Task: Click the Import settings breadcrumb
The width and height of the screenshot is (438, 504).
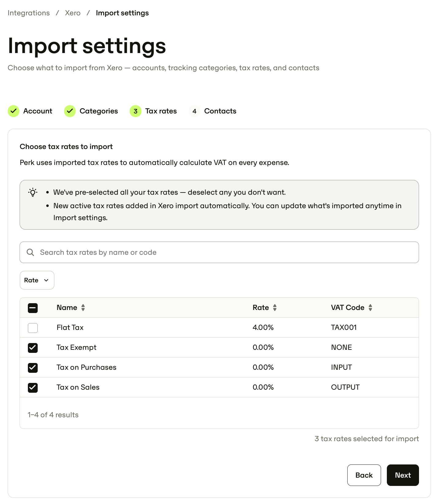Action: pos(122,13)
